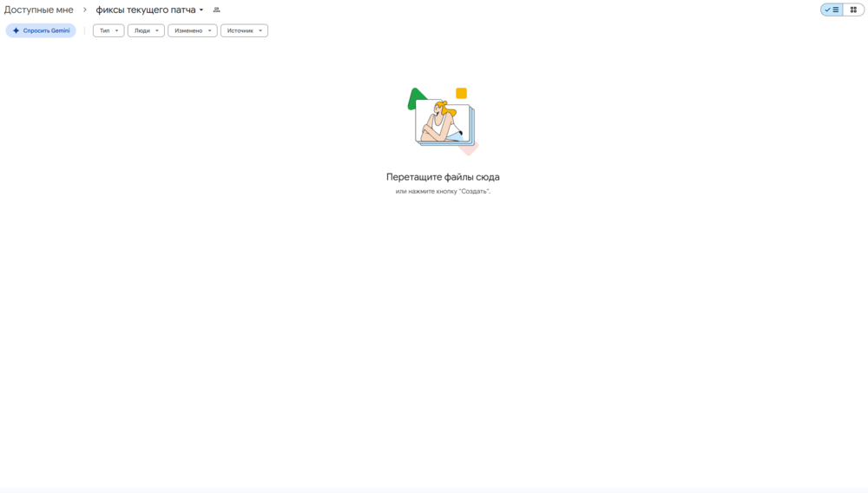868x493 pixels.
Task: Open the "Изменено" filter dropdown
Action: 193,30
